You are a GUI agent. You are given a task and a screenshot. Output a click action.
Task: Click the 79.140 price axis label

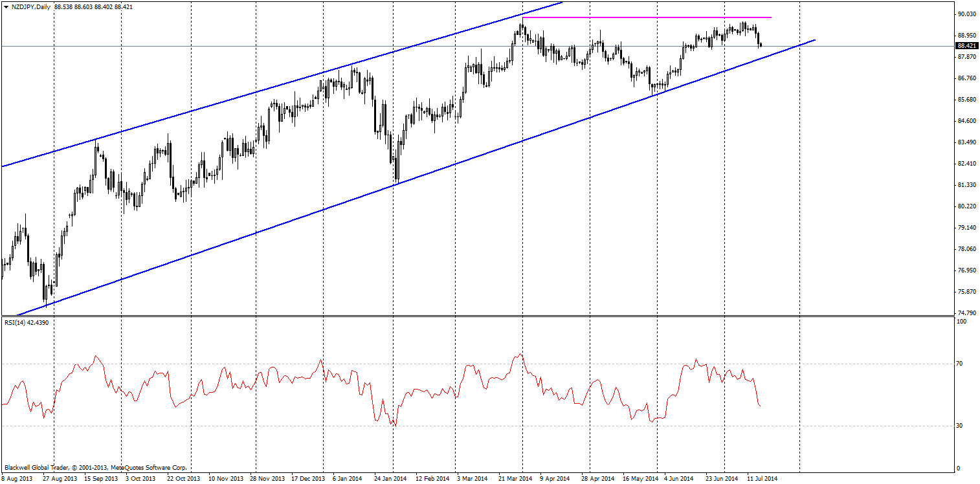[966, 228]
